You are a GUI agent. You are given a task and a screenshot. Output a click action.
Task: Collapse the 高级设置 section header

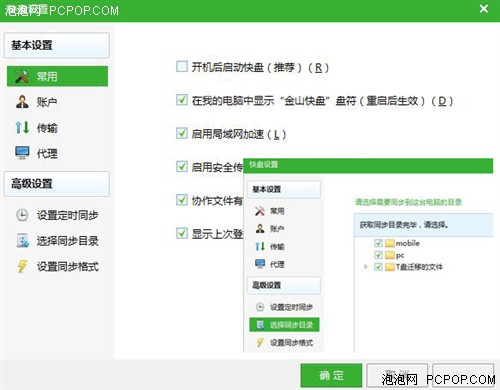pos(57,184)
